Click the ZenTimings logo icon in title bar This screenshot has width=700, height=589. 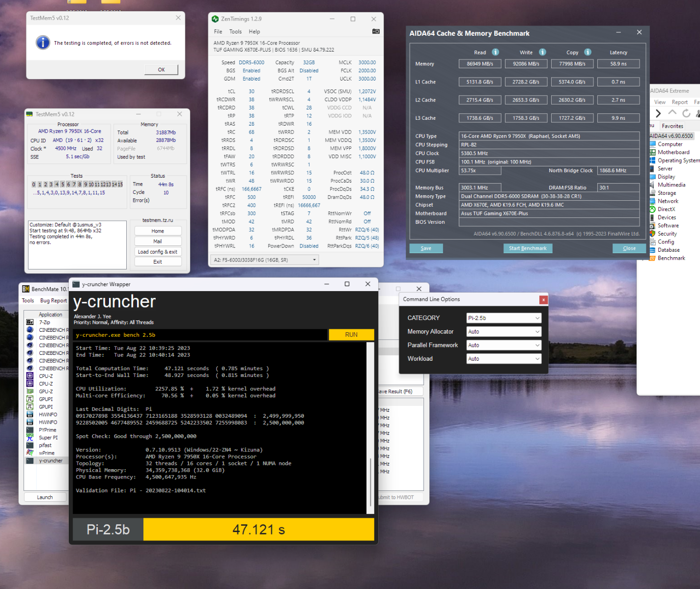(215, 19)
